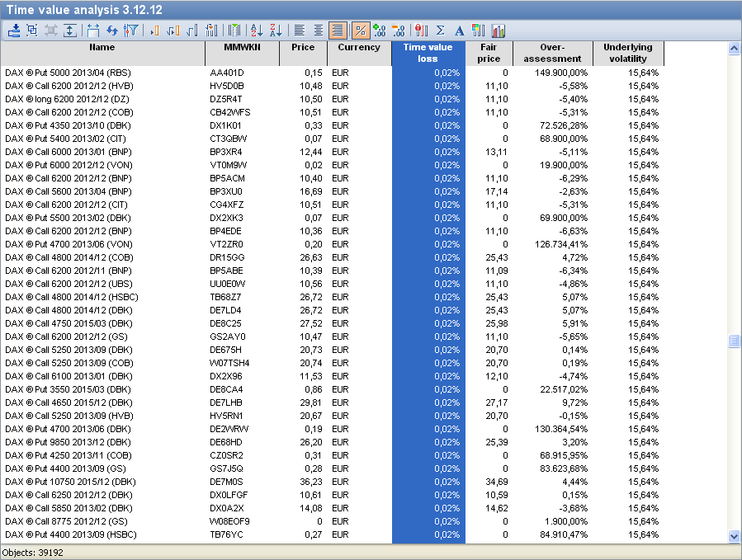Click the Time value loss column header
Screen dimensions: 742x560
coord(428,53)
